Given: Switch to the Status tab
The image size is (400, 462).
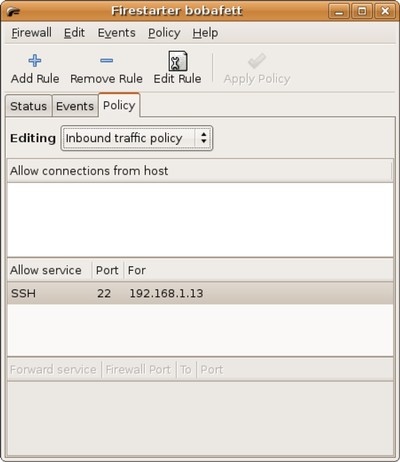Looking at the screenshot, I should (29, 106).
